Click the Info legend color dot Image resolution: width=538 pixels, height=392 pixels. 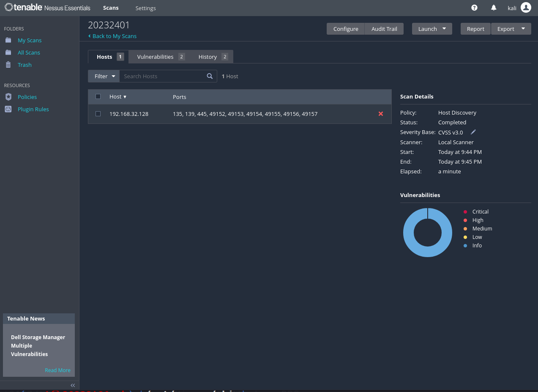pyautogui.click(x=465, y=246)
